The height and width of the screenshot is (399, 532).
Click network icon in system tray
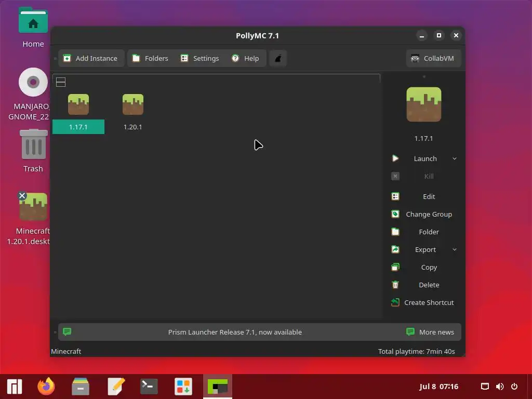coord(485,387)
